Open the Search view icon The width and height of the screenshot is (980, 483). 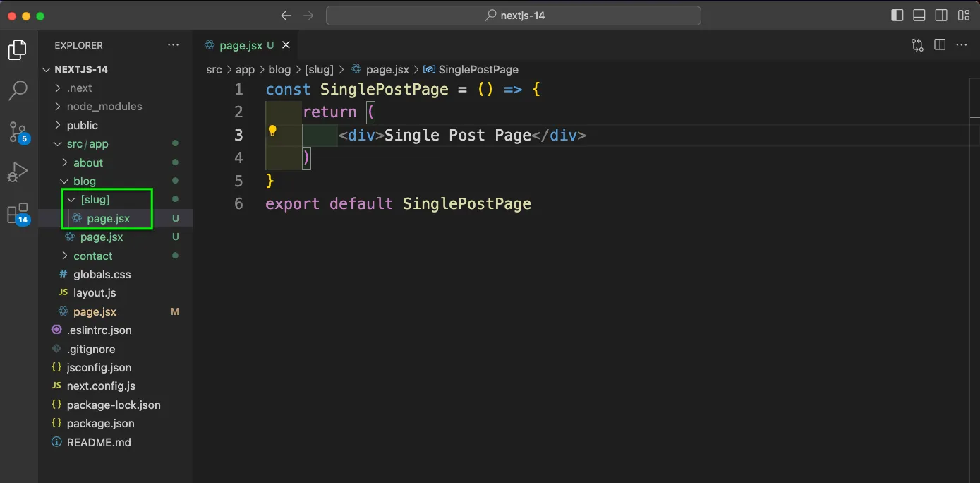(18, 90)
